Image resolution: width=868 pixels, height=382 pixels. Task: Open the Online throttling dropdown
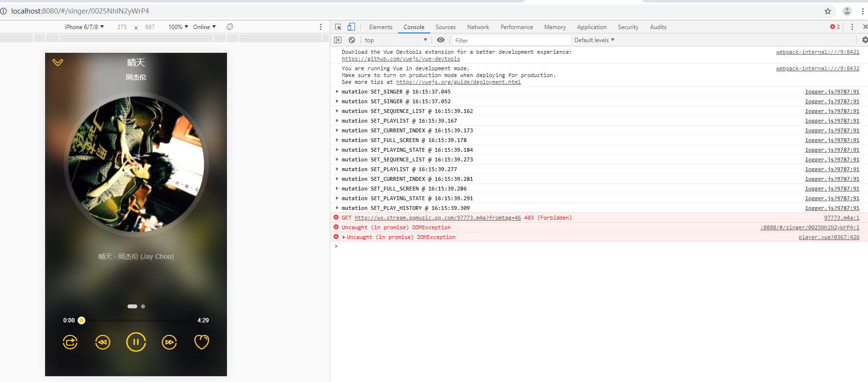tap(205, 27)
